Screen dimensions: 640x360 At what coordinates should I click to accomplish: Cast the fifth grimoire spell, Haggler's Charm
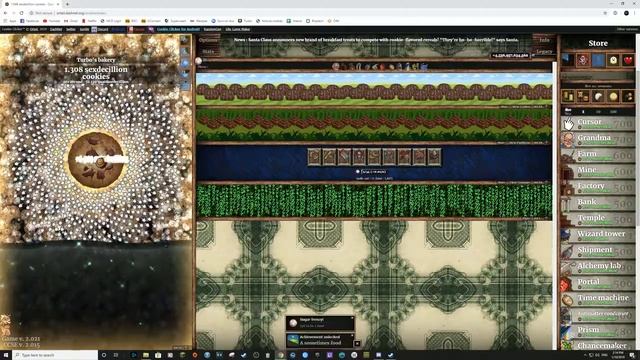(374, 157)
